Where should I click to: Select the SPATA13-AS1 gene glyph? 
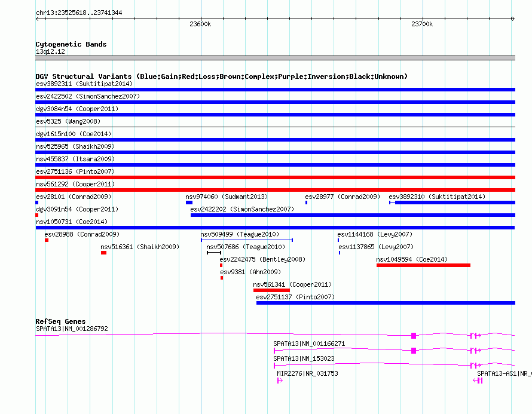pyautogui.click(x=478, y=381)
